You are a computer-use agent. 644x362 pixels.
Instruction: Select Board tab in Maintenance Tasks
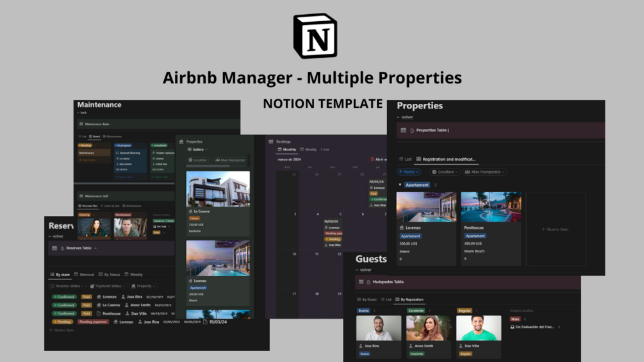click(x=94, y=136)
